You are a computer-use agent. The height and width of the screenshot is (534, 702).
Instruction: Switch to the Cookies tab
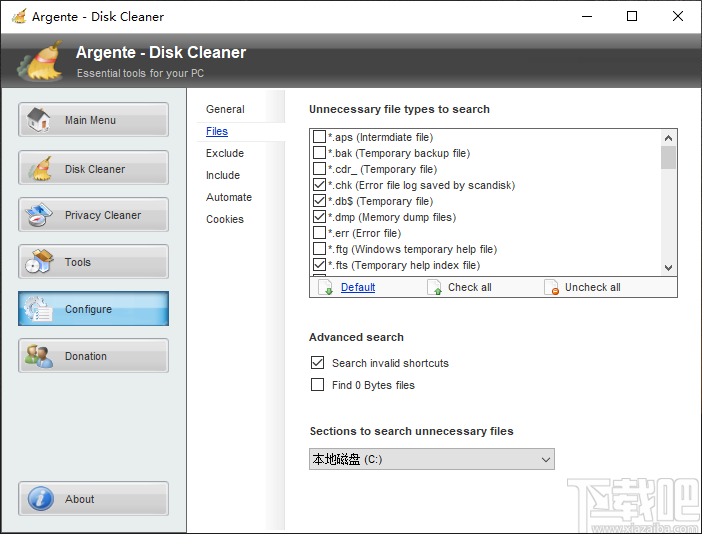click(225, 219)
